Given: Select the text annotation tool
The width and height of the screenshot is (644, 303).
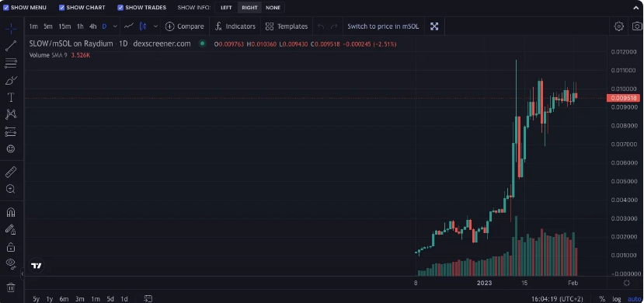Looking at the screenshot, I should [11, 97].
